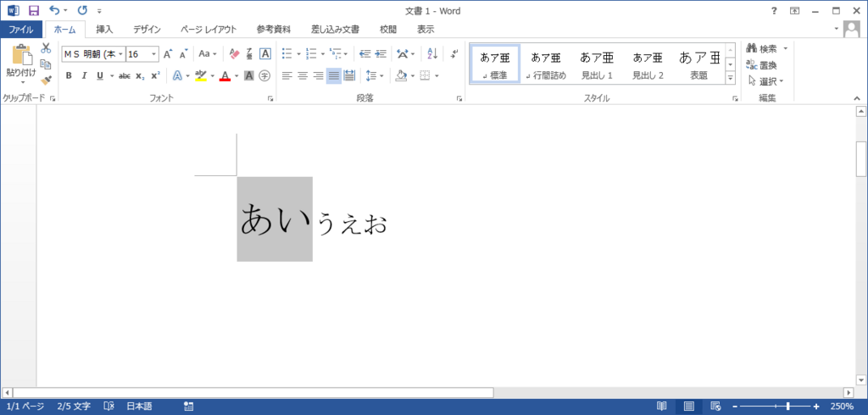Open the borders dropdown arrow
868x415 pixels.
(x=437, y=76)
